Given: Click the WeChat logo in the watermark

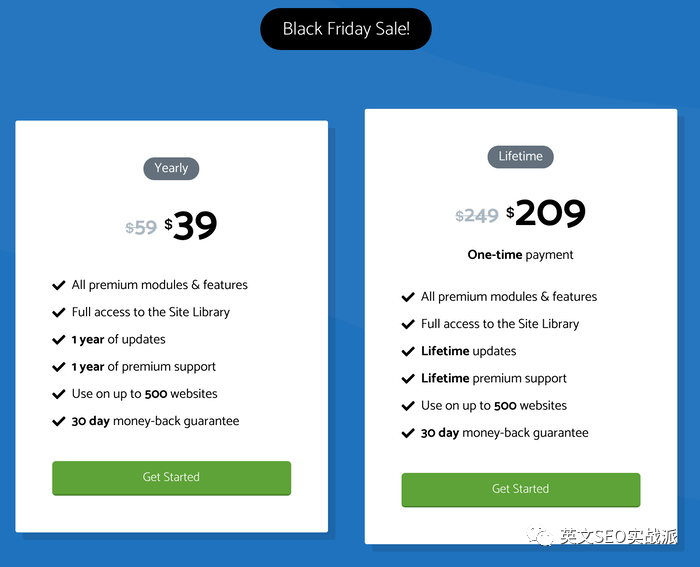Looking at the screenshot, I should coord(542,537).
